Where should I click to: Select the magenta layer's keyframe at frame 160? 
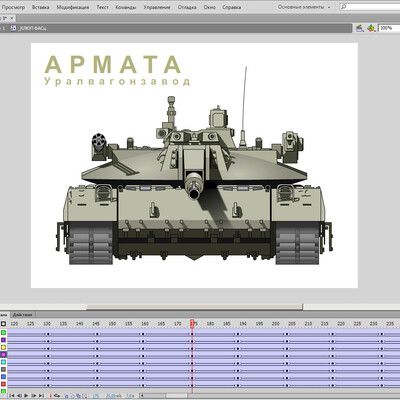pyautogui.click(x=143, y=356)
